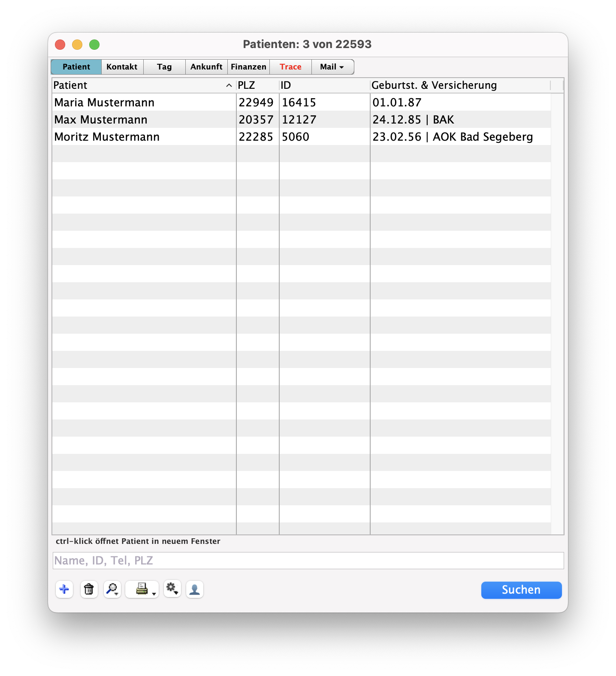Click the trash can delete icon

[89, 589]
